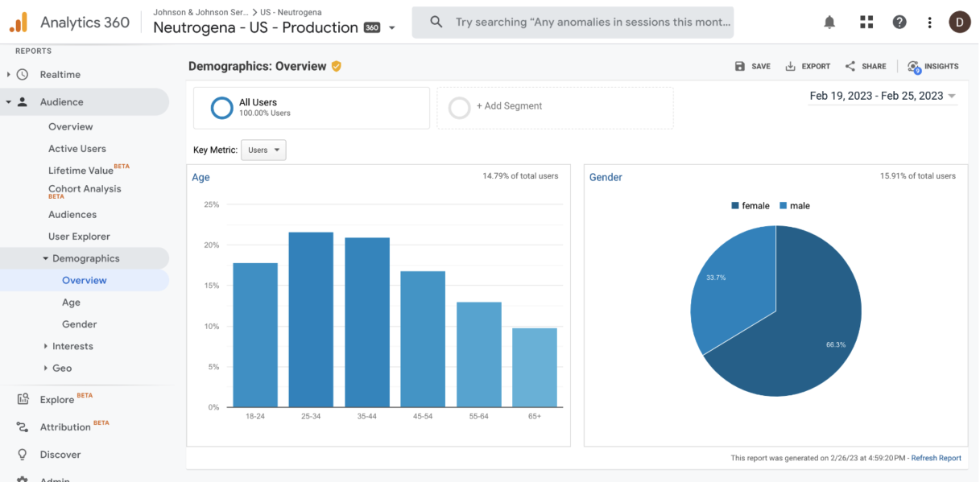Click the 35-44 age bar
The image size is (980, 482).
(x=367, y=322)
